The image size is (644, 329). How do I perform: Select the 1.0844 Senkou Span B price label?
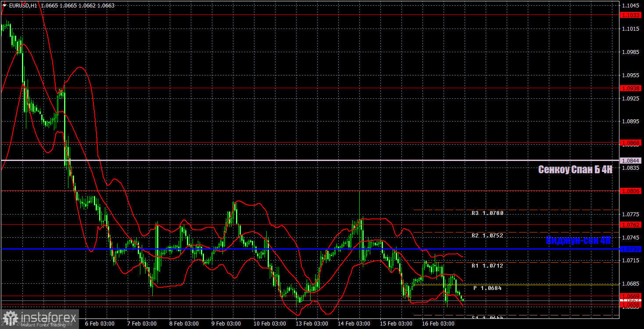coord(631,161)
